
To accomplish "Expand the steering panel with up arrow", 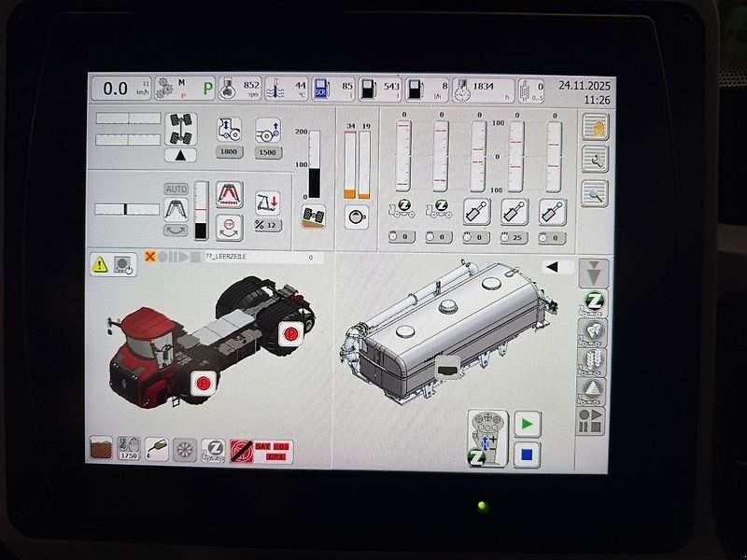I will pyautogui.click(x=180, y=155).
